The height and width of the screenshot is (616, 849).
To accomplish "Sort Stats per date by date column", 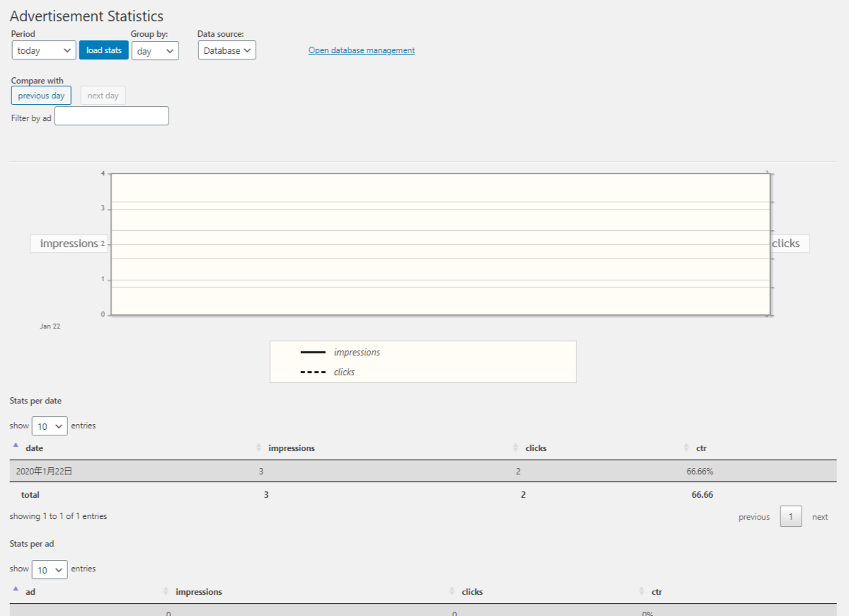I will pyautogui.click(x=34, y=448).
